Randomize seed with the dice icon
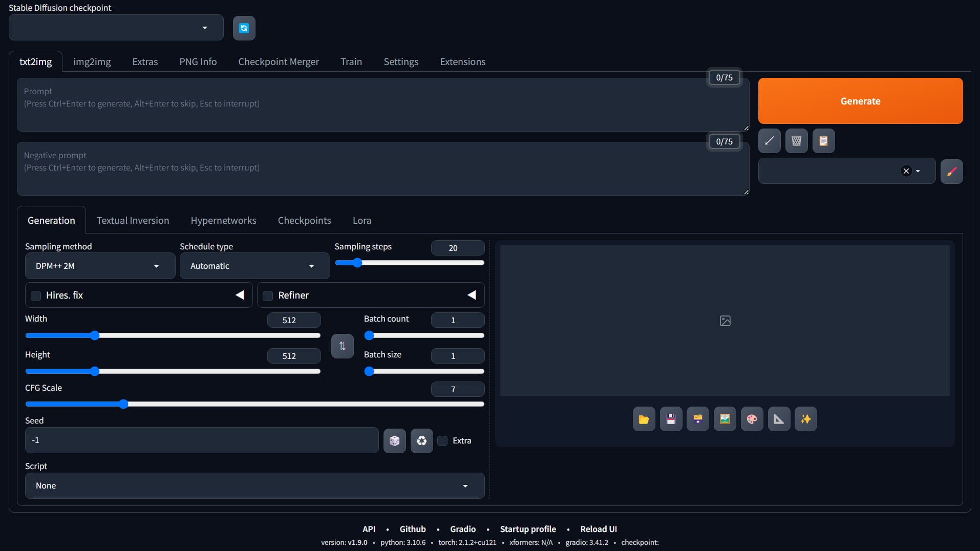This screenshot has width=980, height=551. pyautogui.click(x=395, y=440)
